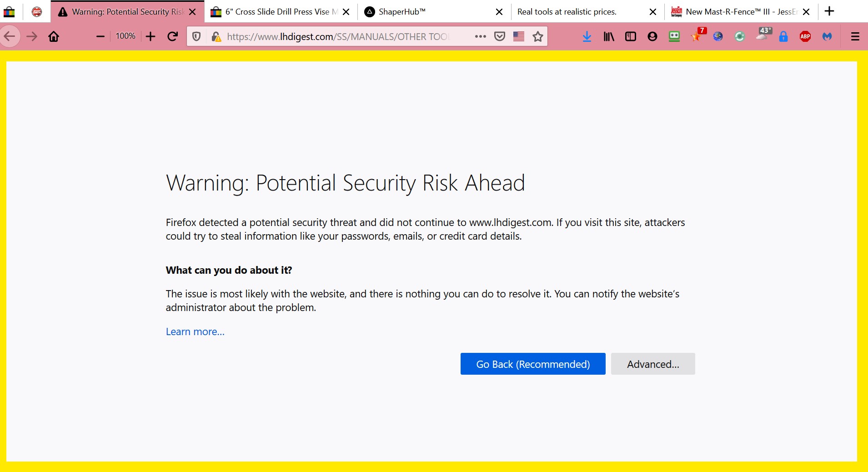Zoom out with the minus button

100,36
